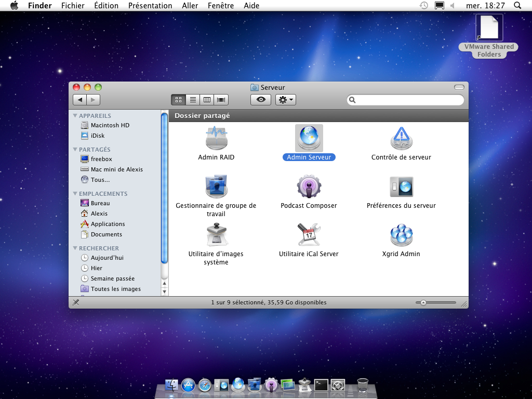
Task: Open the Apple menu
Action: (14, 5)
